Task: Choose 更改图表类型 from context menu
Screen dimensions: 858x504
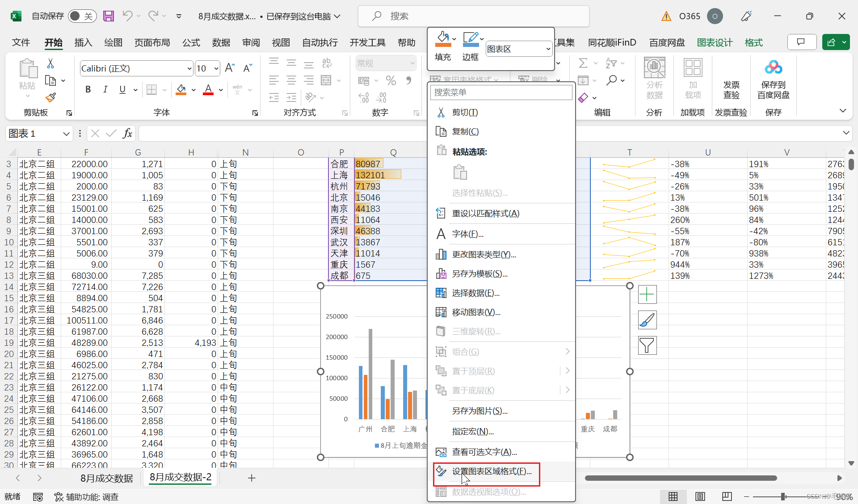Action: pos(501,254)
